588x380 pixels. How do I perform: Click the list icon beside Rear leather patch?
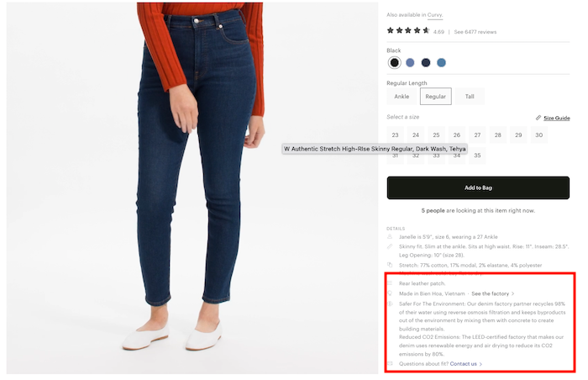390,283
